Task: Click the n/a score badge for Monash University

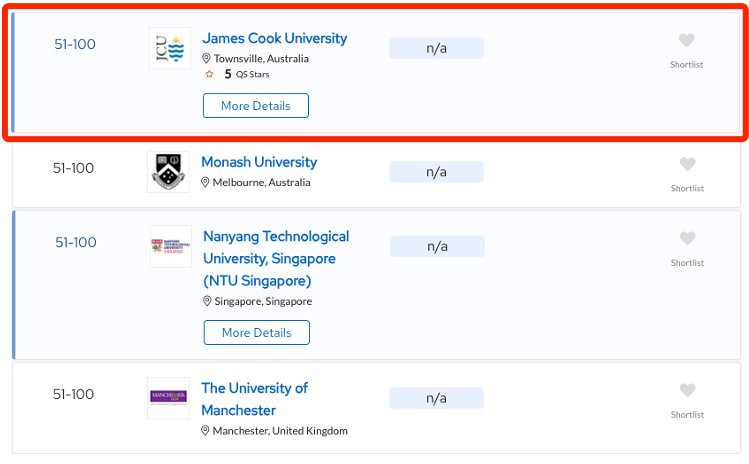Action: point(437,172)
